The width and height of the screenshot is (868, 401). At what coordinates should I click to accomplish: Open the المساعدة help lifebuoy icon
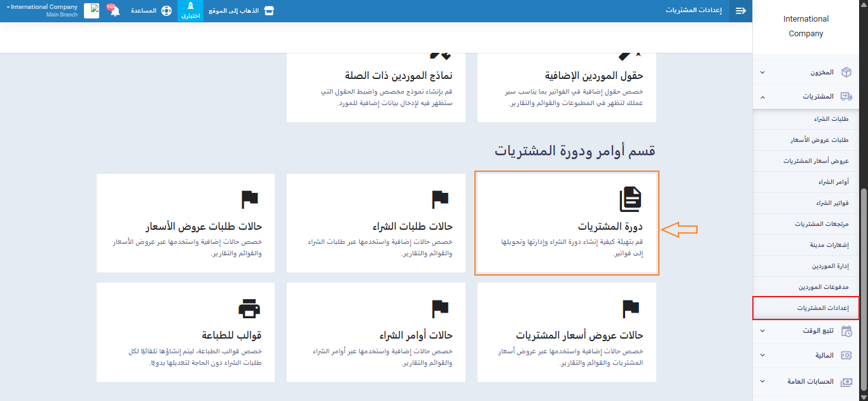[167, 11]
